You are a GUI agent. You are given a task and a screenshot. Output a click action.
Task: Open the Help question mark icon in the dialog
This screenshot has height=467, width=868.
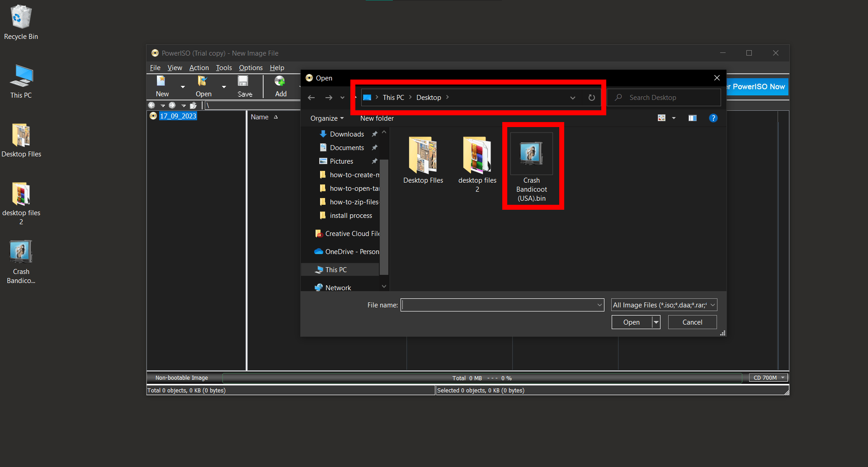point(713,118)
